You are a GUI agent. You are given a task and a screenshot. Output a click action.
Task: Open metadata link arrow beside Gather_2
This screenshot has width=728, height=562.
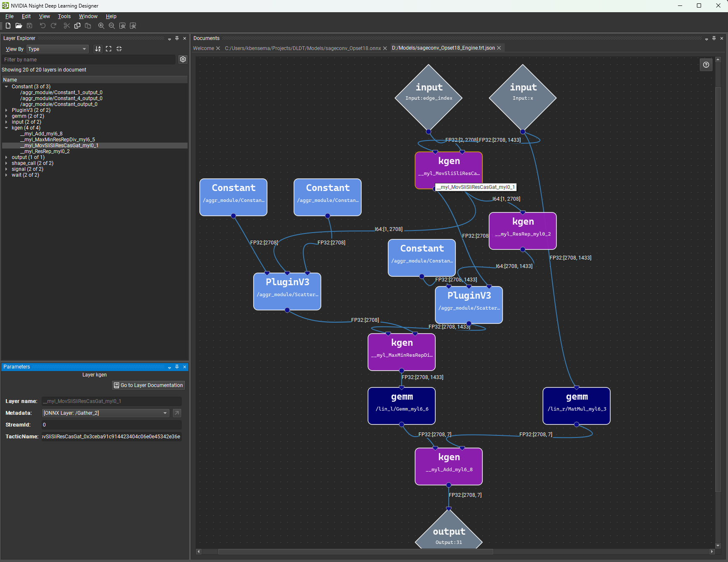177,413
